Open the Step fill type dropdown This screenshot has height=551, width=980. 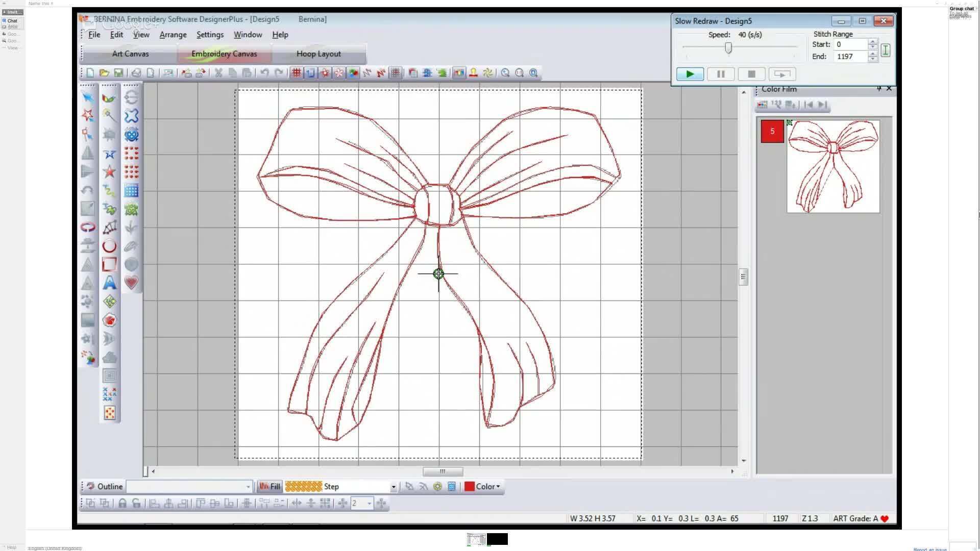393,487
